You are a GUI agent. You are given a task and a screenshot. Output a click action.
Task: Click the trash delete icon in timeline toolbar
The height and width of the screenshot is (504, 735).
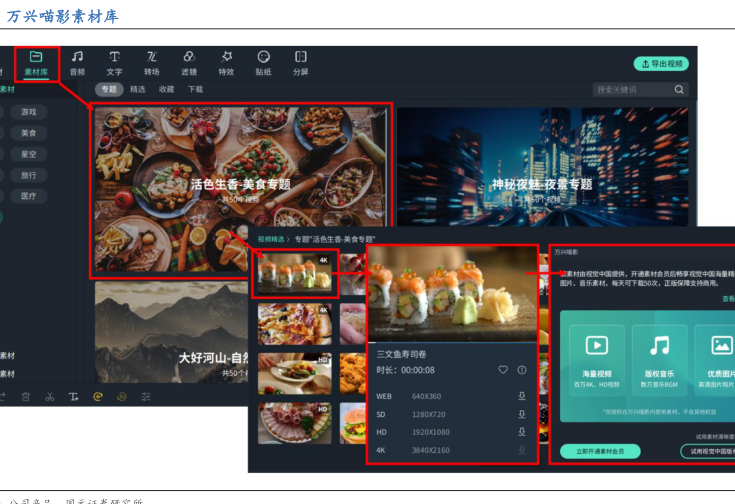pos(25,397)
